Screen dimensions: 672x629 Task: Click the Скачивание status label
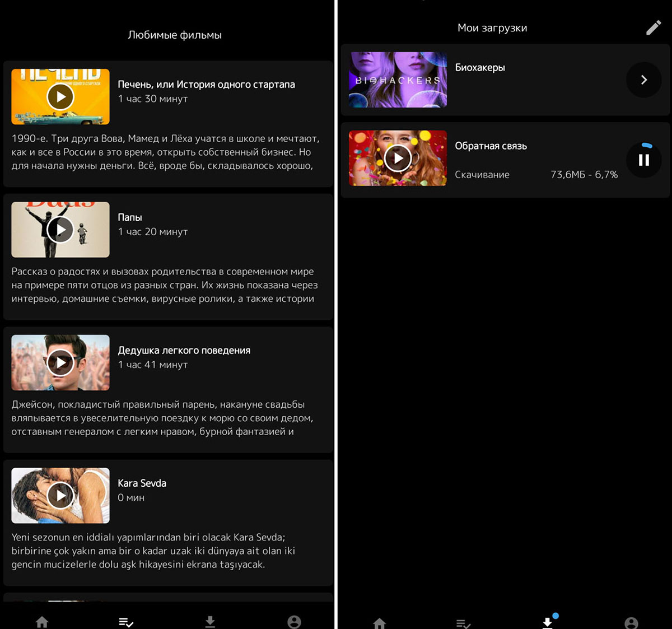(x=482, y=175)
